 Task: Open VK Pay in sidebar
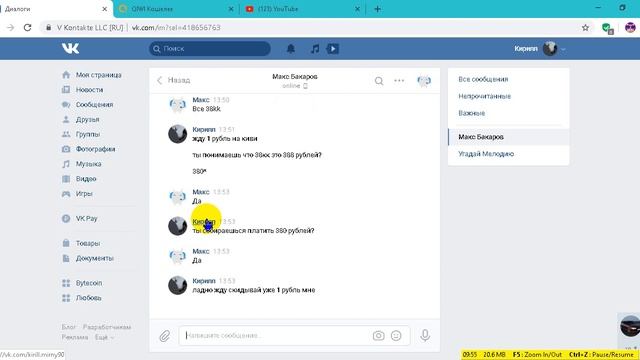pos(87,218)
